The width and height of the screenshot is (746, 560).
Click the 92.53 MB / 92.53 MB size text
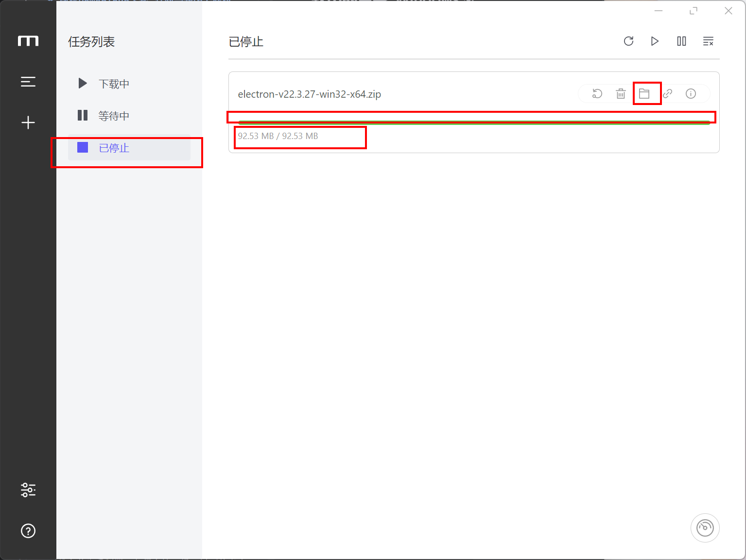pyautogui.click(x=278, y=136)
